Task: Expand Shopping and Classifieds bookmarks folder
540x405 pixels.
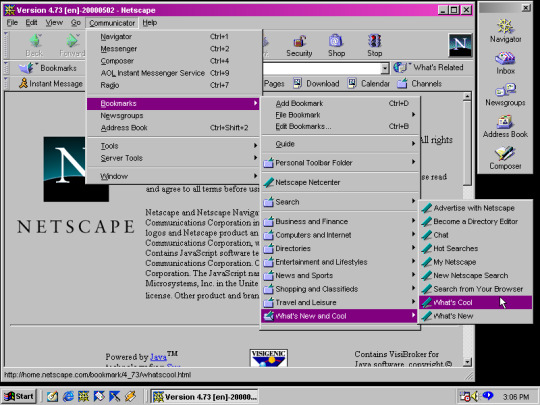Action: (x=340, y=289)
